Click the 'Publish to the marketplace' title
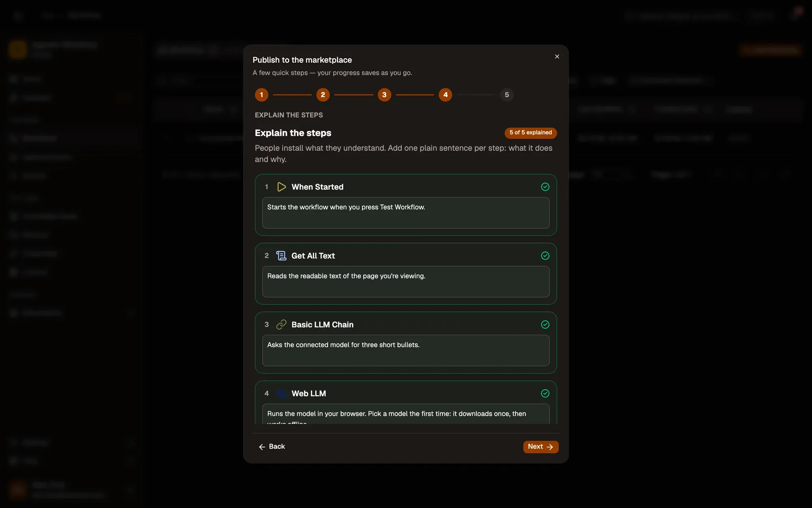Viewport: 812px width, 508px height. [302, 60]
